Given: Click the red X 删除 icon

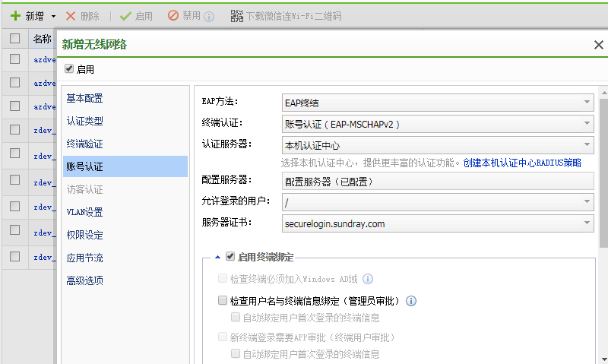Looking at the screenshot, I should click(71, 16).
